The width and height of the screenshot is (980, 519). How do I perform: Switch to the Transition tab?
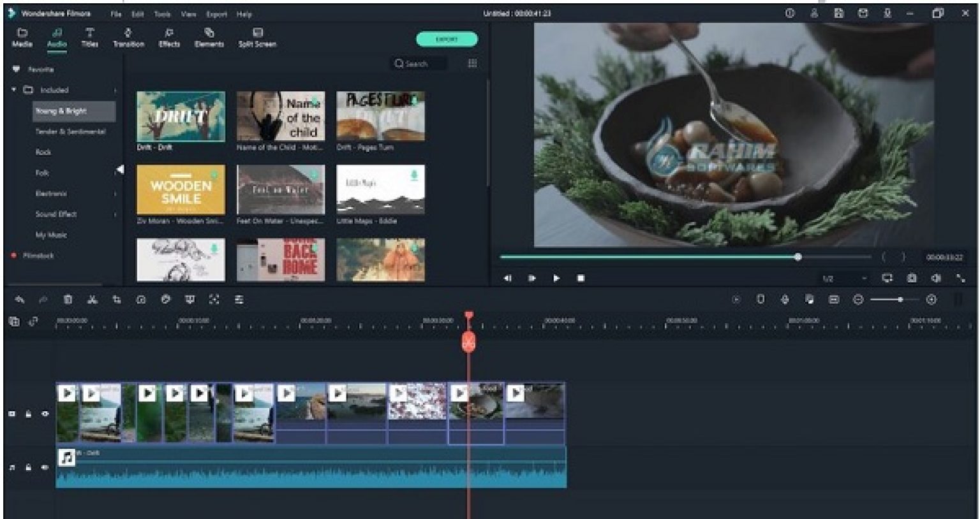click(x=128, y=38)
